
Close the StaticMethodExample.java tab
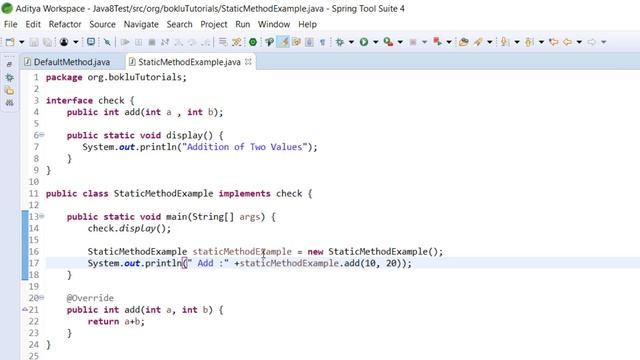tap(248, 62)
